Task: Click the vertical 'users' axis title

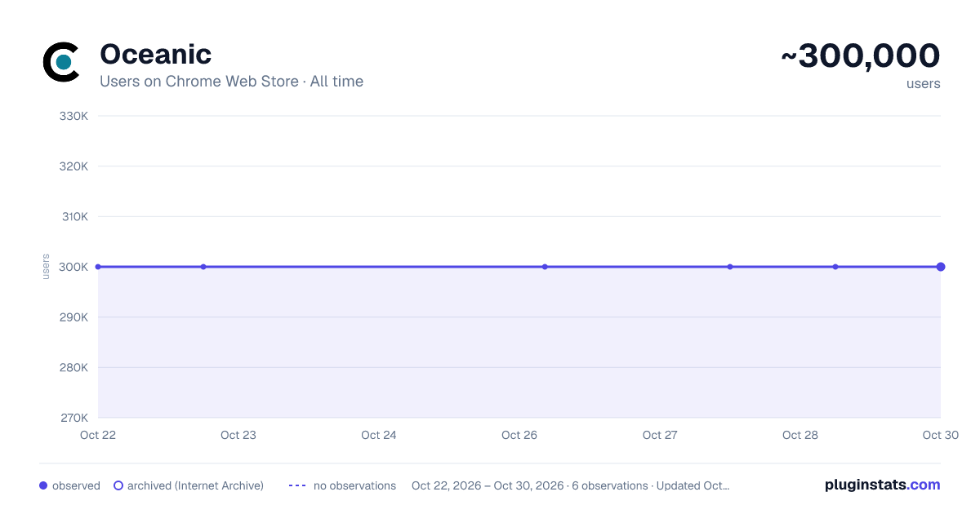Action: pyautogui.click(x=46, y=267)
